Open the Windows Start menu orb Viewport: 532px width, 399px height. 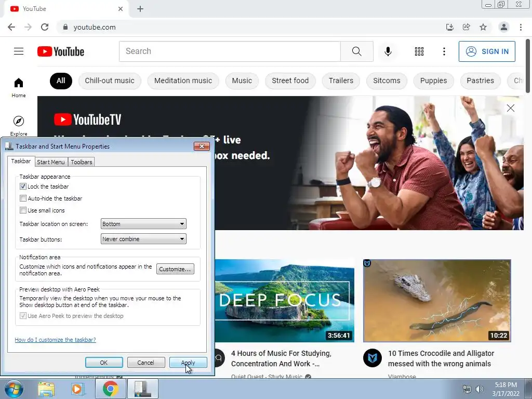[14, 389]
